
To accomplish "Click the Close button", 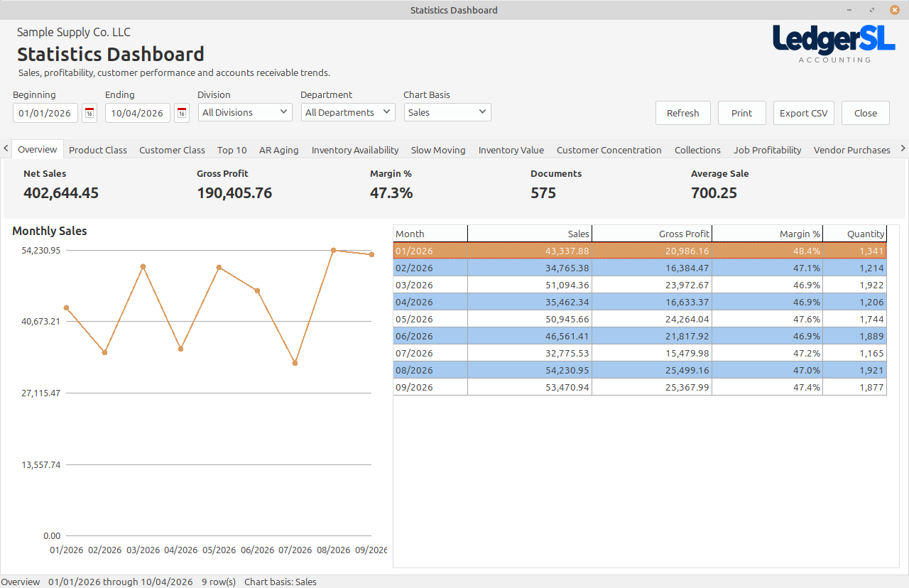I will click(866, 113).
